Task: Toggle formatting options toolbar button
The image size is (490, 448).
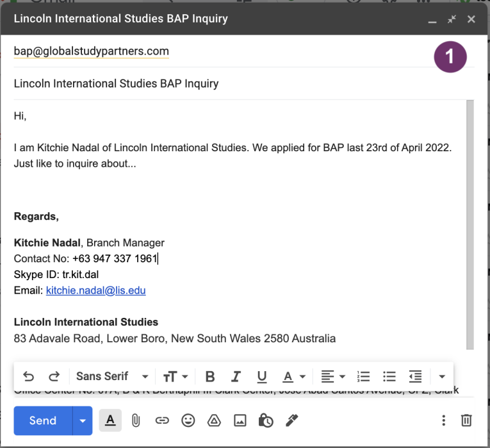Action: [x=110, y=420]
